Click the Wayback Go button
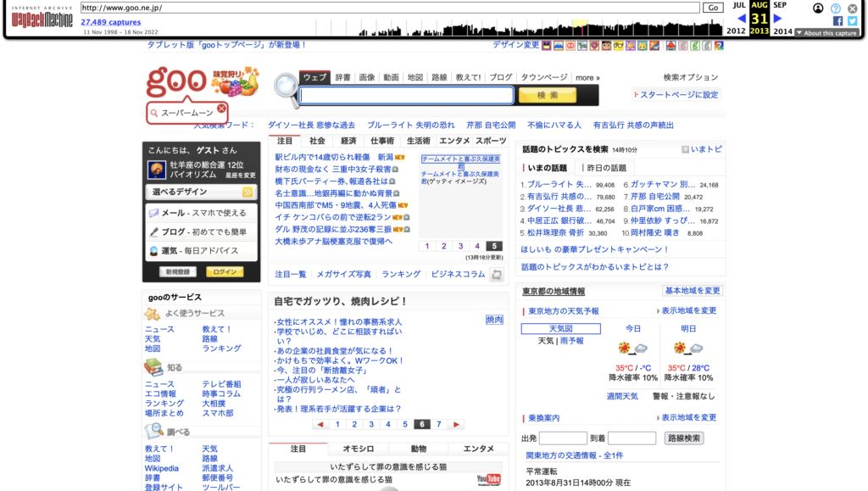 point(713,8)
